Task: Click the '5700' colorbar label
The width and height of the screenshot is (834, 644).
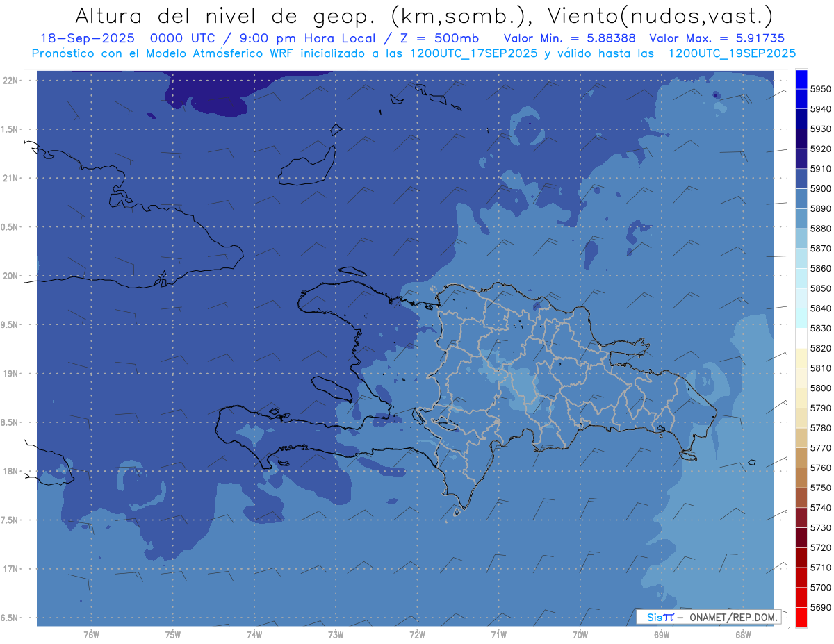Action: [x=821, y=587]
